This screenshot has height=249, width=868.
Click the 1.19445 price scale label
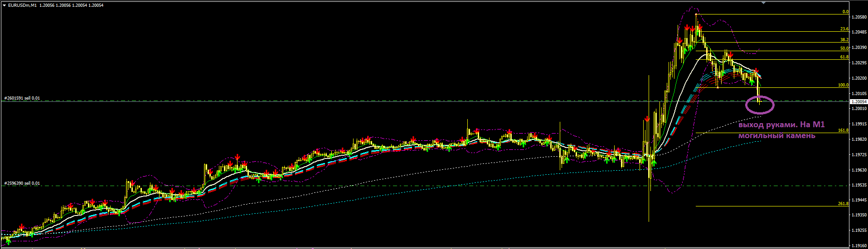(x=859, y=200)
